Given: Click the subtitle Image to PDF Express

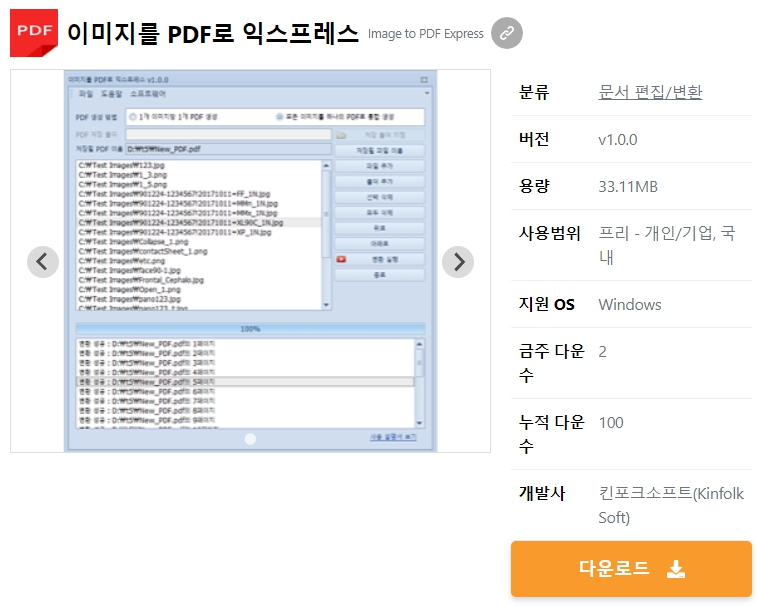Looking at the screenshot, I should tap(425, 34).
